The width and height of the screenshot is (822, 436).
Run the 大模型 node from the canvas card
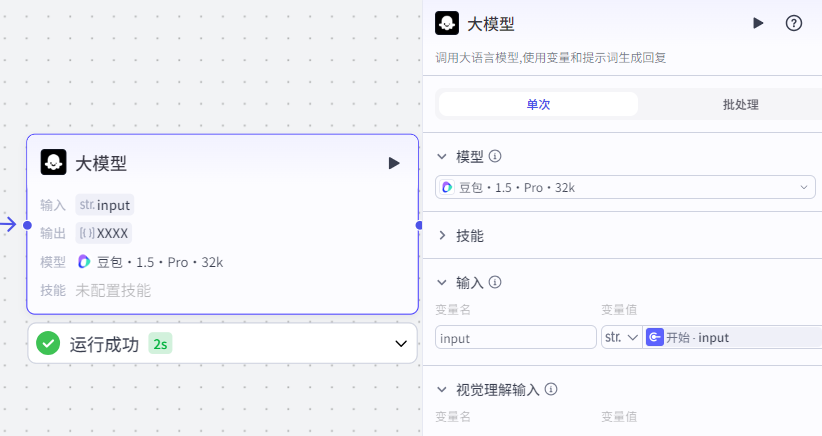(394, 163)
